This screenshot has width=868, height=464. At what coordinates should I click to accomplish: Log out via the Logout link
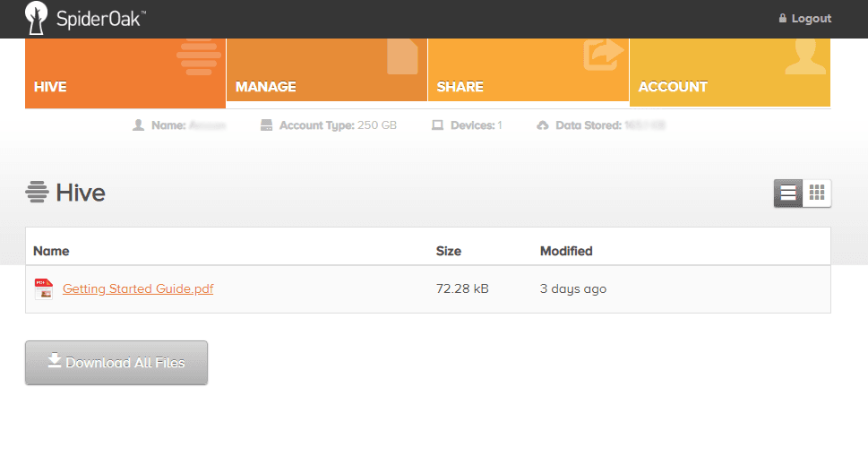pyautogui.click(x=811, y=19)
